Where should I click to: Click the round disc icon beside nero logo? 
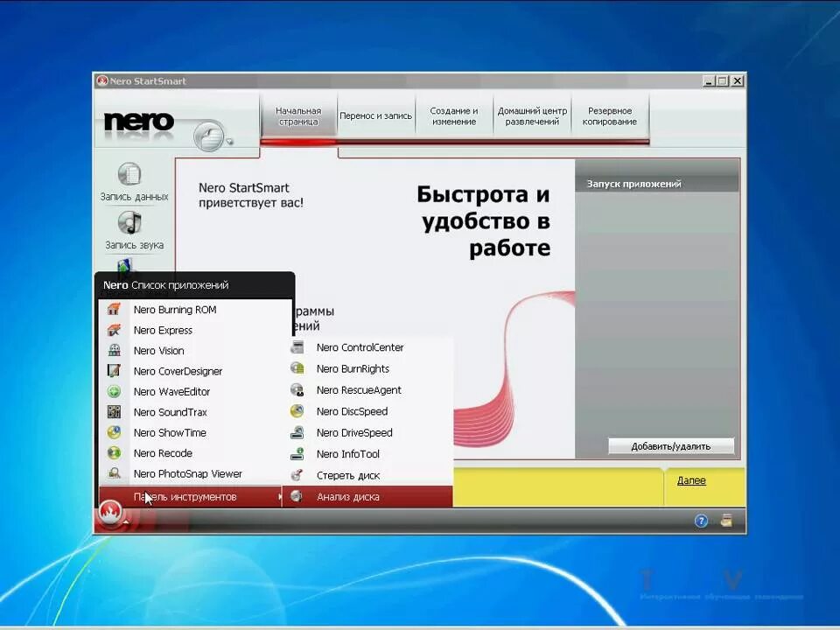coord(209,136)
